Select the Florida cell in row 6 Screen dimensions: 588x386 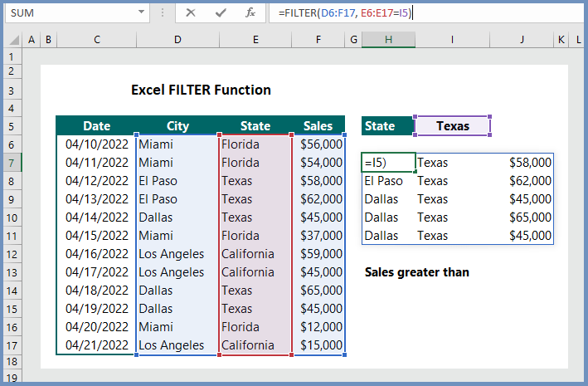[x=255, y=144]
